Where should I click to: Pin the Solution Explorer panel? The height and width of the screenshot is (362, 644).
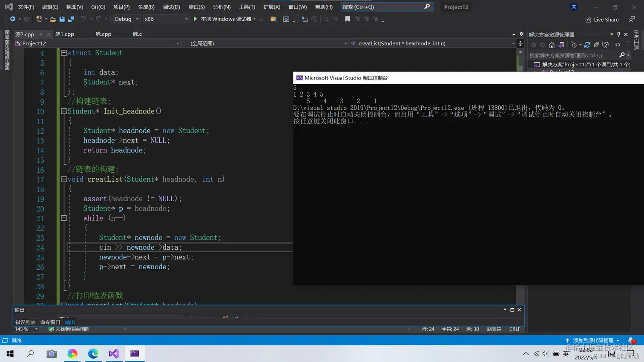[x=618, y=34]
